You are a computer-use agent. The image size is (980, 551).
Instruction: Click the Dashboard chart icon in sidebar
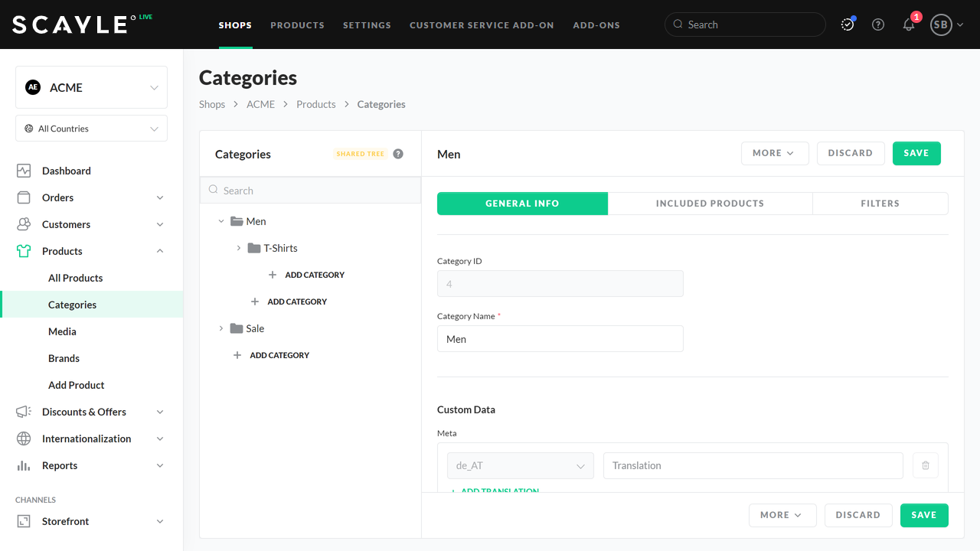[x=24, y=171]
